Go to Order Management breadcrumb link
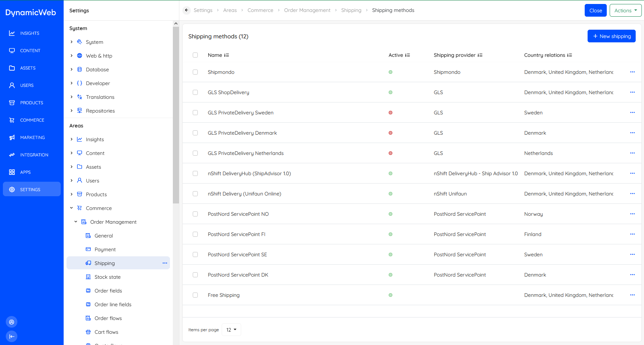 coord(307,10)
